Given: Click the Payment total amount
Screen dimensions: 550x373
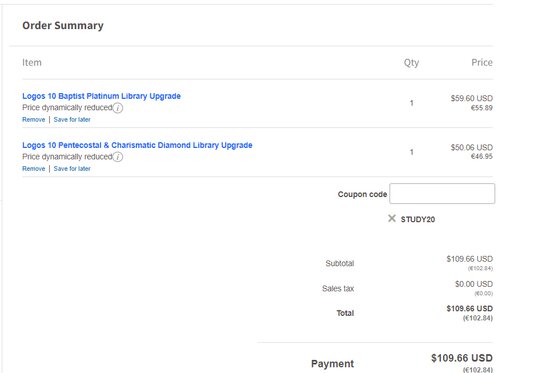Looking at the screenshot, I should (x=462, y=358).
